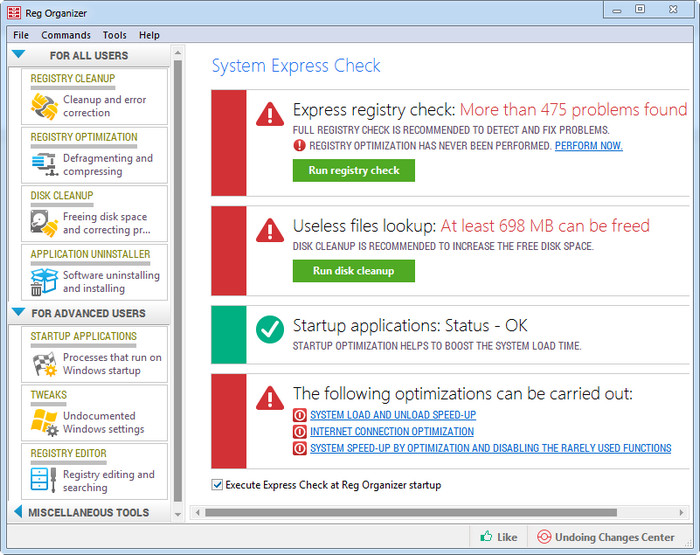Open System Speed-Up by Optimization link

pyautogui.click(x=491, y=448)
